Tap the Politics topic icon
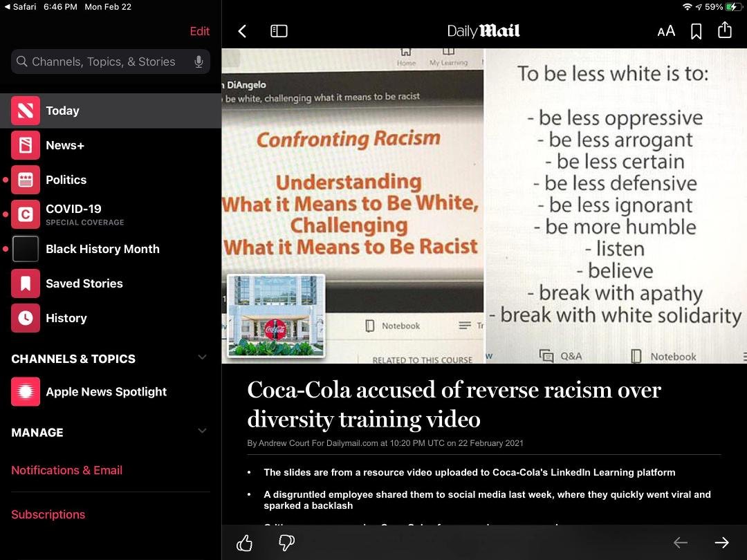 click(x=26, y=180)
